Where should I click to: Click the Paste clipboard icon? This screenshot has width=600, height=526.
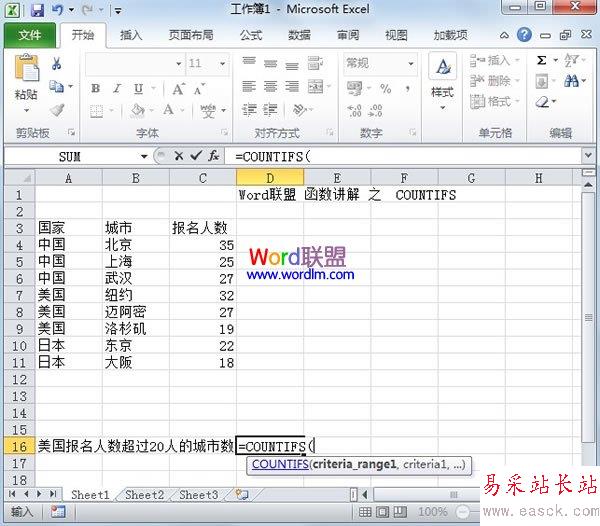coord(26,68)
